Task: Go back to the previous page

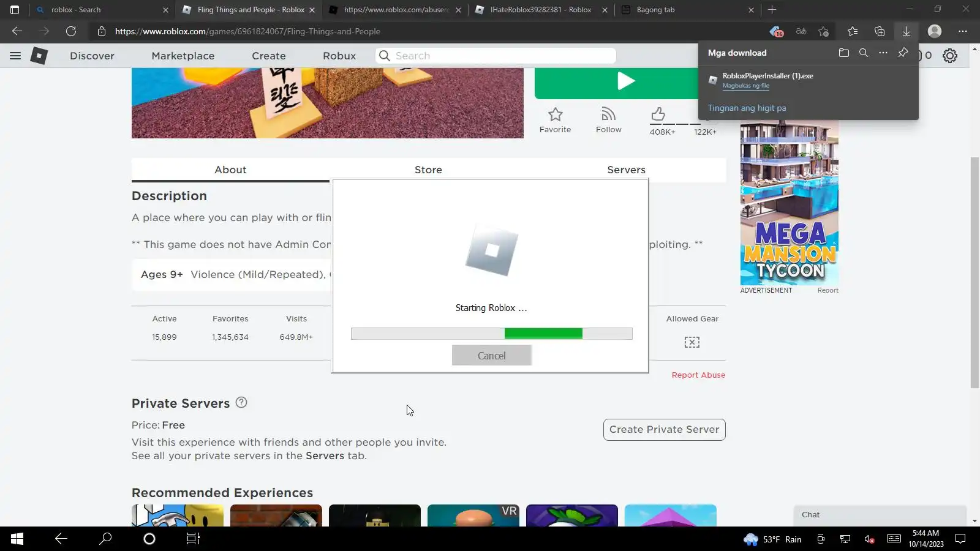Action: pos(17,31)
